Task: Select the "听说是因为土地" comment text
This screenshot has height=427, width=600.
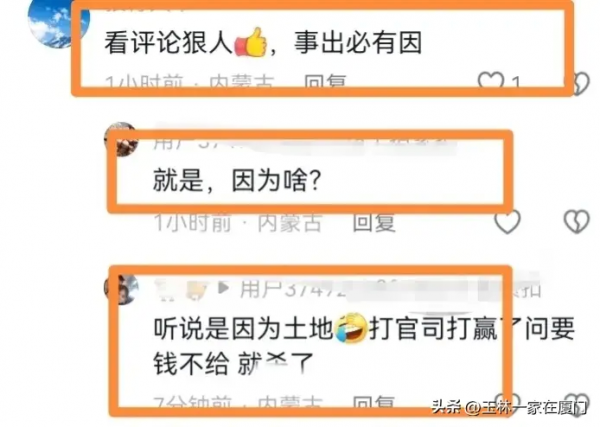Action: [x=364, y=346]
